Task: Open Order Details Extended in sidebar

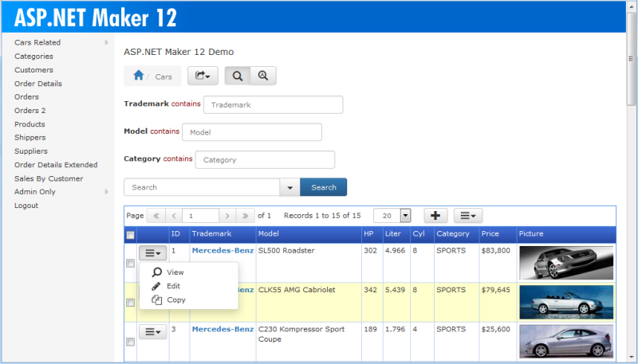Action: click(56, 165)
